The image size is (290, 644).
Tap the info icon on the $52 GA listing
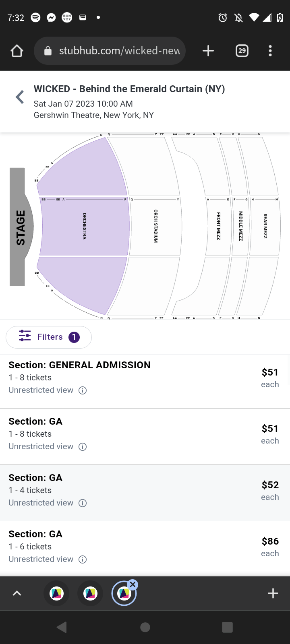tap(82, 503)
